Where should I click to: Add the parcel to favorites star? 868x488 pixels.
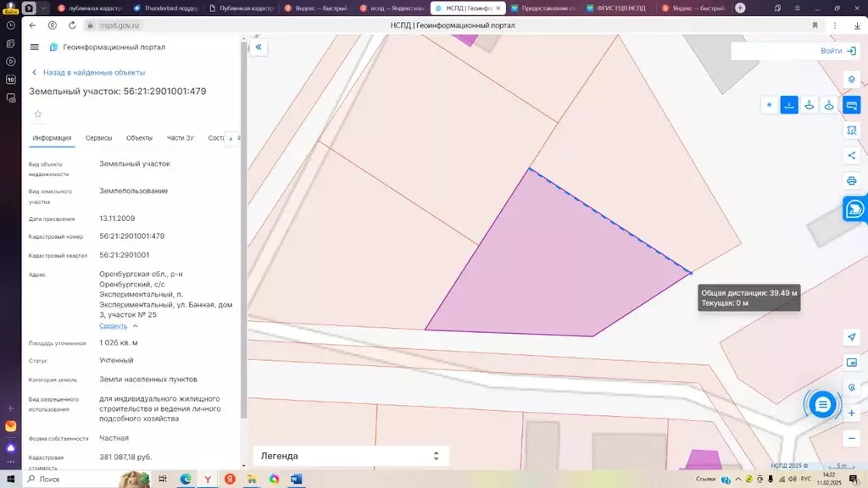(x=38, y=114)
